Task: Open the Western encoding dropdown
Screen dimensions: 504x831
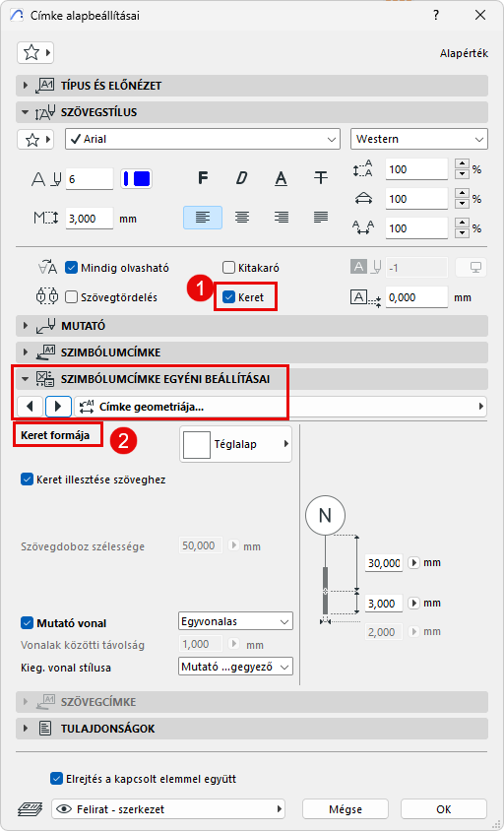Action: 418,140
